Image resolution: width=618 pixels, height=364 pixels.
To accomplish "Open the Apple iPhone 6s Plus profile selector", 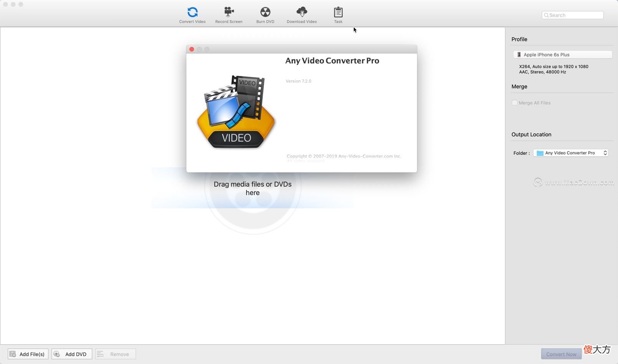I will pos(562,55).
